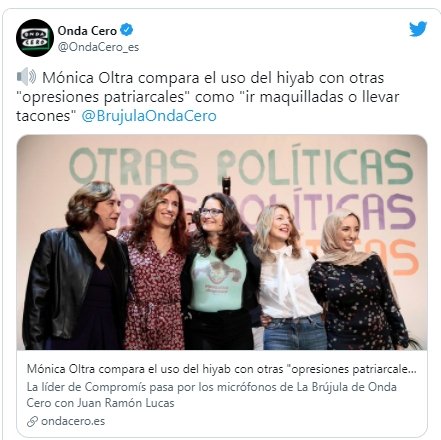Click the "tacones" word in the tweet
Image resolution: width=441 pixels, height=440 pixels.
pyautogui.click(x=44, y=116)
